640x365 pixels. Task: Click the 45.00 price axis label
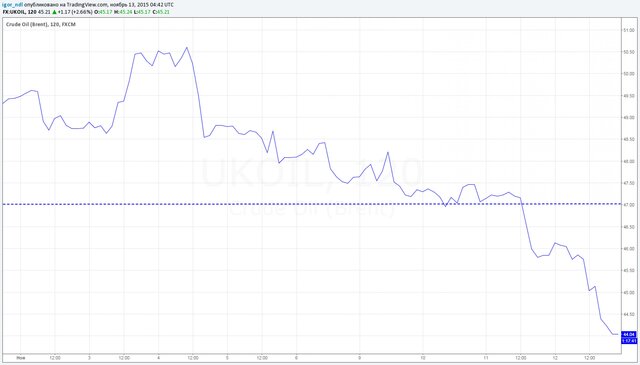629,292
